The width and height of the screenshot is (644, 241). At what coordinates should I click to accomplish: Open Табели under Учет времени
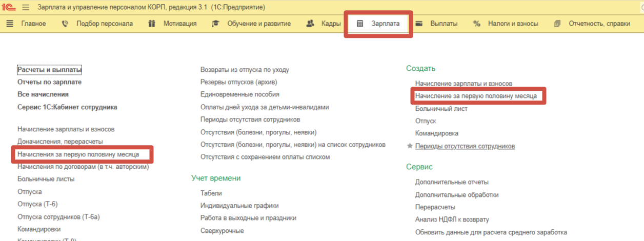(x=211, y=193)
